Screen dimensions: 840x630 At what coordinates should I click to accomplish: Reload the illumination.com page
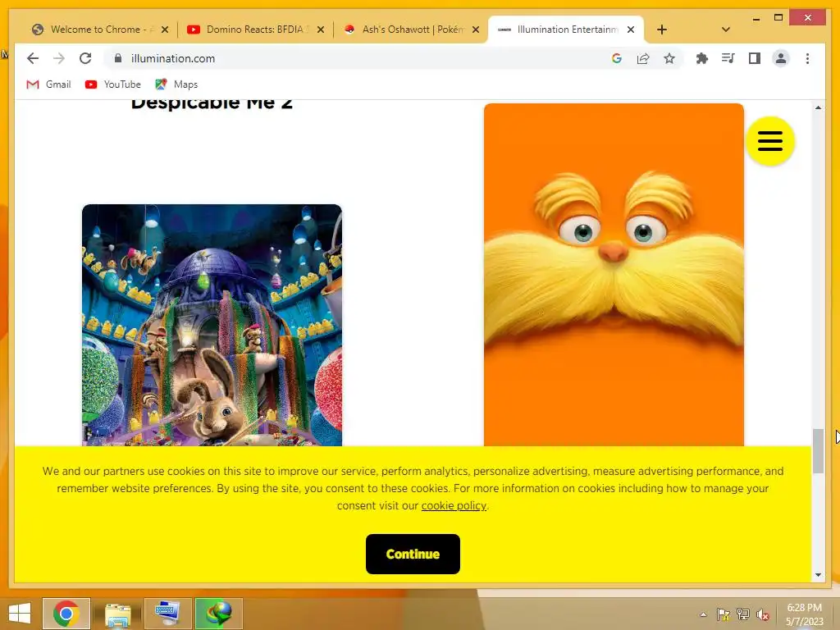[85, 58]
